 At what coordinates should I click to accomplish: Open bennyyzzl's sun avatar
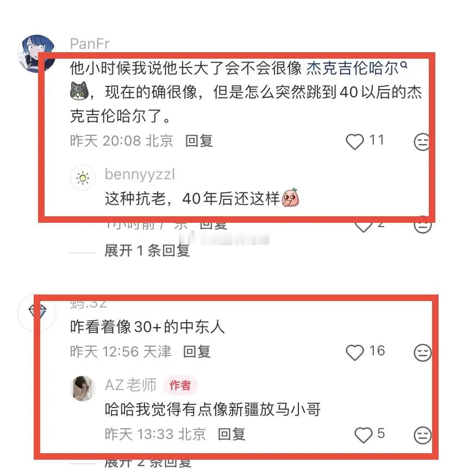click(83, 178)
